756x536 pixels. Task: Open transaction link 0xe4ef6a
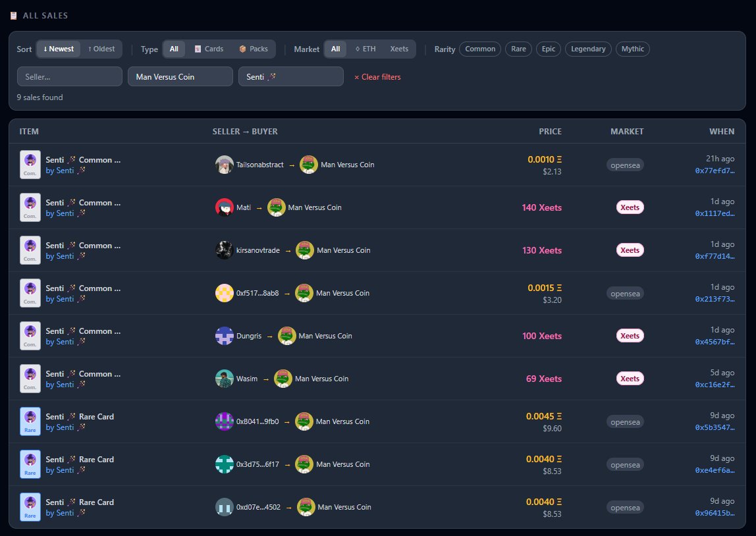[x=715, y=470]
